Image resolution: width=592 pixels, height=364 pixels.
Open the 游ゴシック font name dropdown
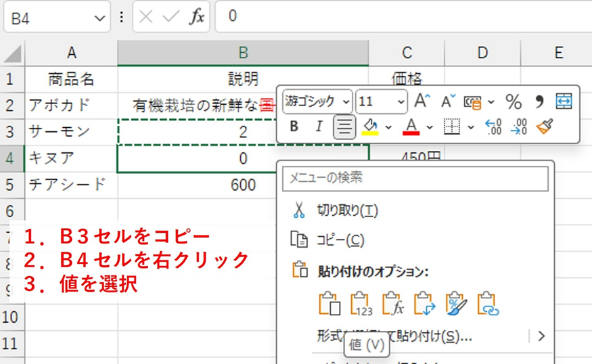tap(346, 101)
